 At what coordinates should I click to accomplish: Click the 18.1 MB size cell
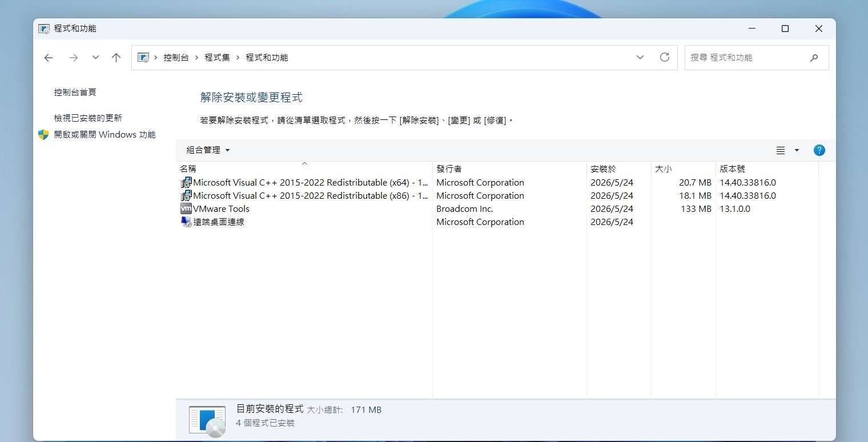(695, 196)
